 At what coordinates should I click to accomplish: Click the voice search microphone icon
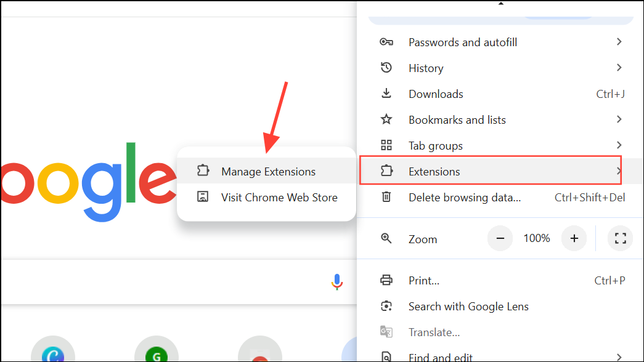[x=336, y=282]
